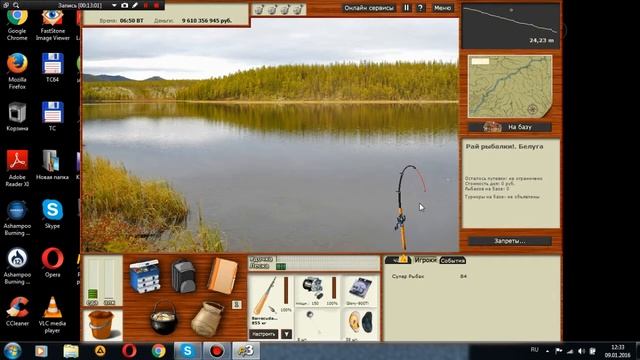640x360 pixels.
Task: Expand the tackle setup dropdown arrow
Action: (287, 334)
